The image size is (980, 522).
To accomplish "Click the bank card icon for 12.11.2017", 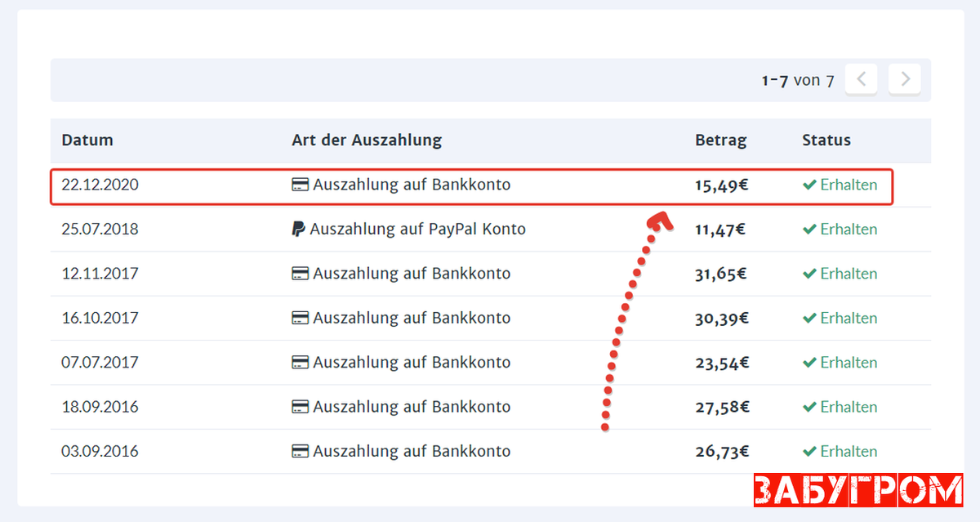I will click(300, 274).
